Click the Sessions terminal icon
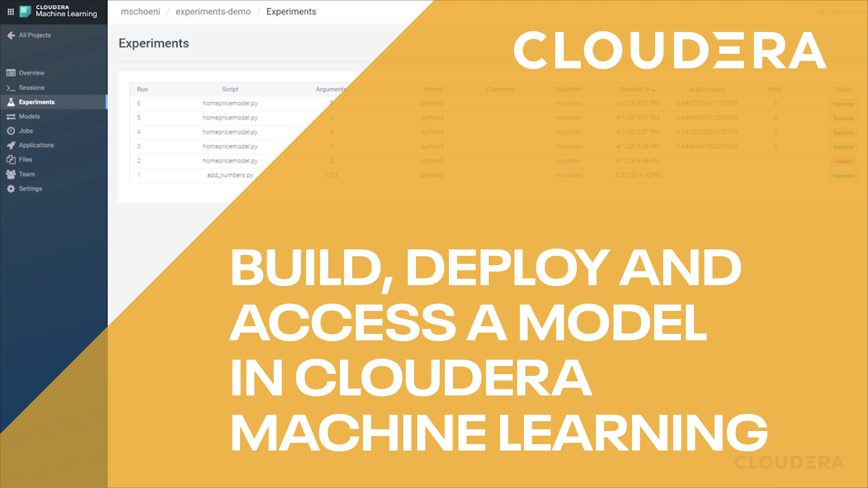 coord(11,88)
